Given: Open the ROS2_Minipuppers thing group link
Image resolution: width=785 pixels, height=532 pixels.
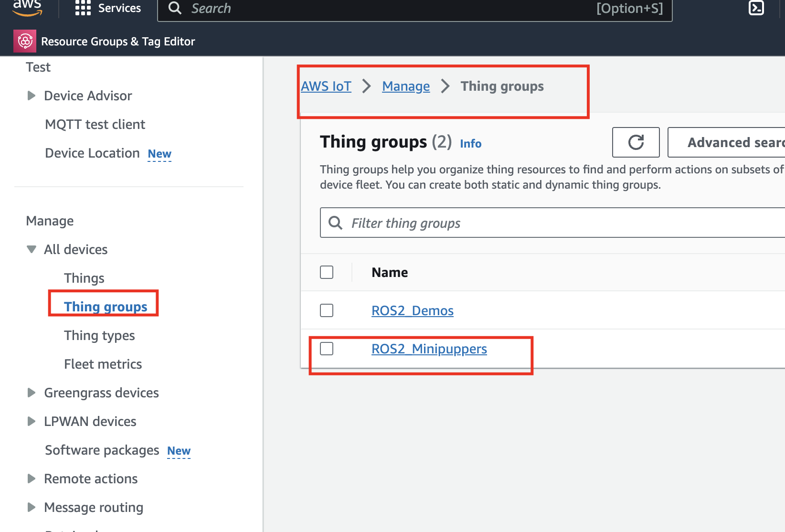Looking at the screenshot, I should pos(429,349).
